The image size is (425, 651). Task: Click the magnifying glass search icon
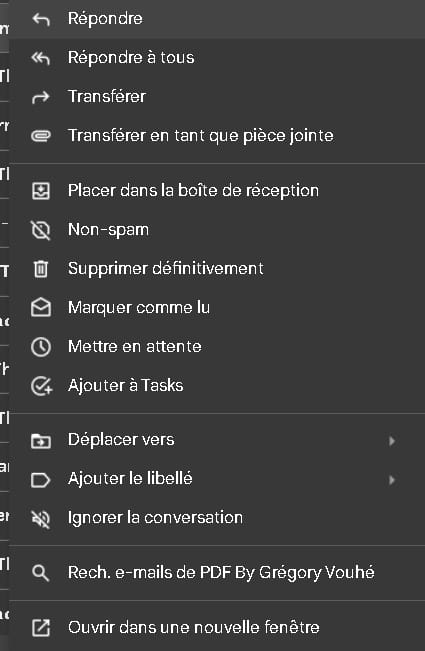coord(41,573)
